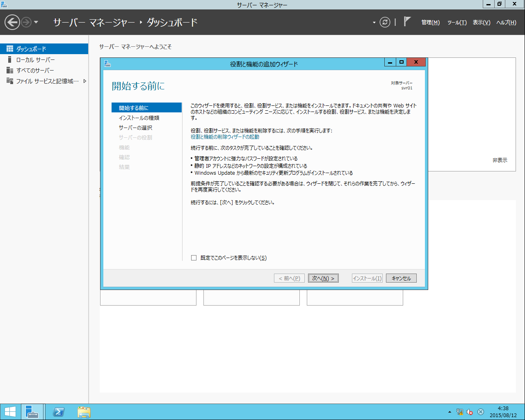Click the muted volume tray icon
The image size is (525, 420).
tap(470, 412)
